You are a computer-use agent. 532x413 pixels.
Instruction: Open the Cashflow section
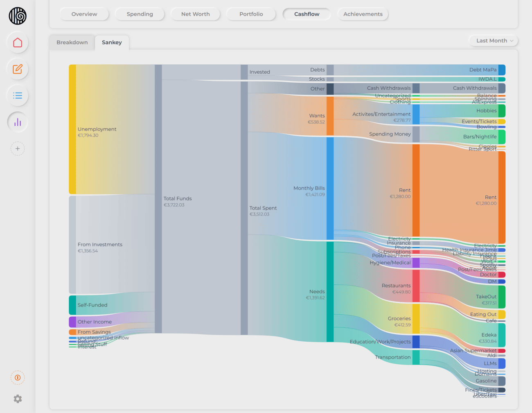coord(307,14)
